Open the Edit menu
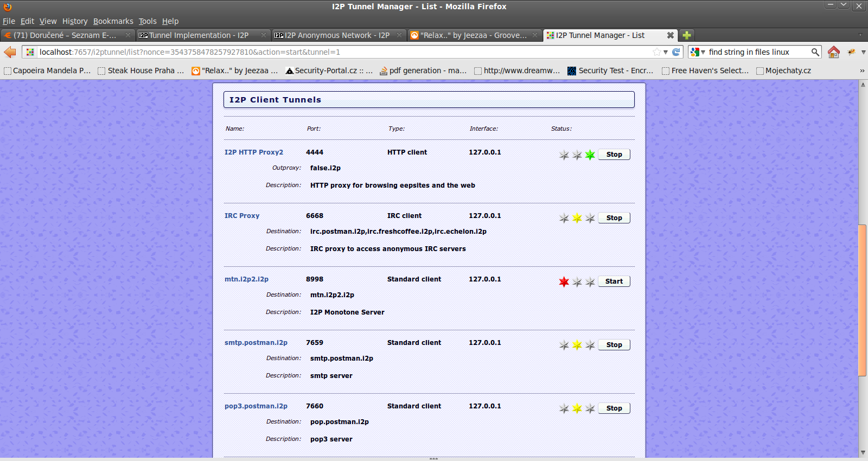868x461 pixels. (x=27, y=21)
